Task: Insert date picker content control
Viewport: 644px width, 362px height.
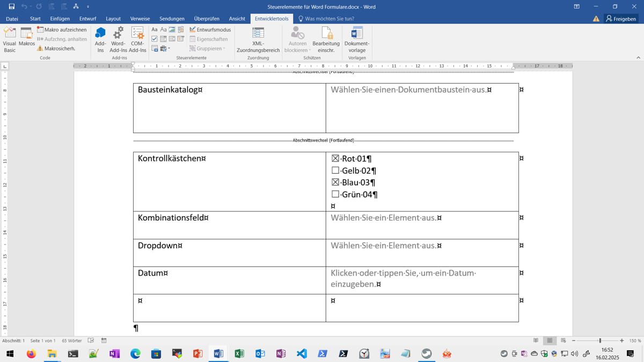Action: pos(181,39)
